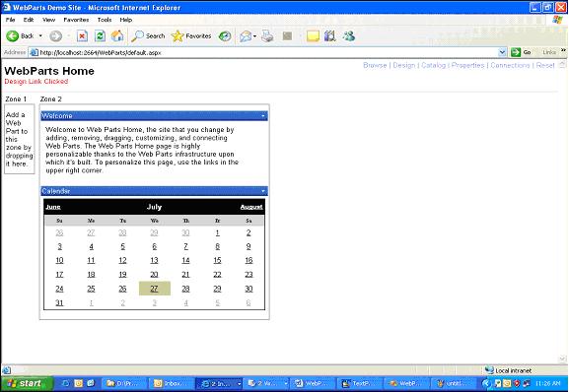
Task: Select July 15 in calendar
Action: 217,260
